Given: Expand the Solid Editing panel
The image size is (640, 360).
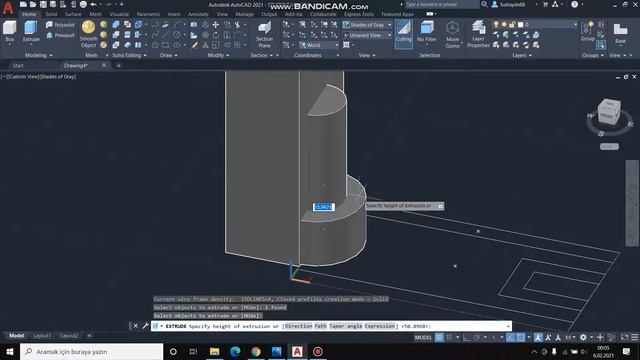Looking at the screenshot, I should 129,55.
